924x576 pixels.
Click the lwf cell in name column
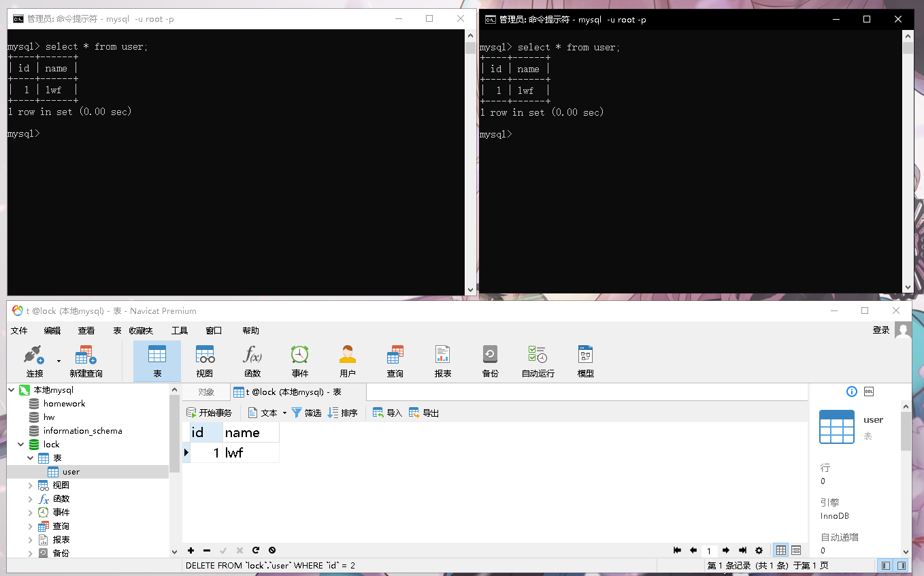pos(251,453)
